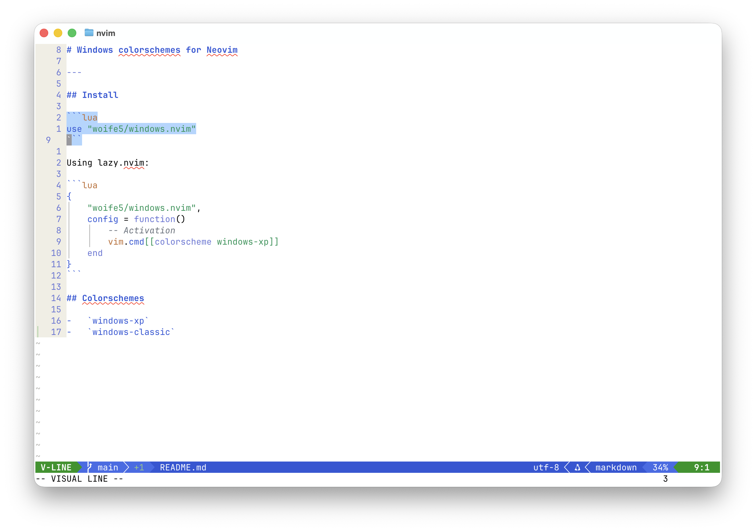Click the '## Install' heading
Image resolution: width=756 pixels, height=532 pixels.
[92, 95]
